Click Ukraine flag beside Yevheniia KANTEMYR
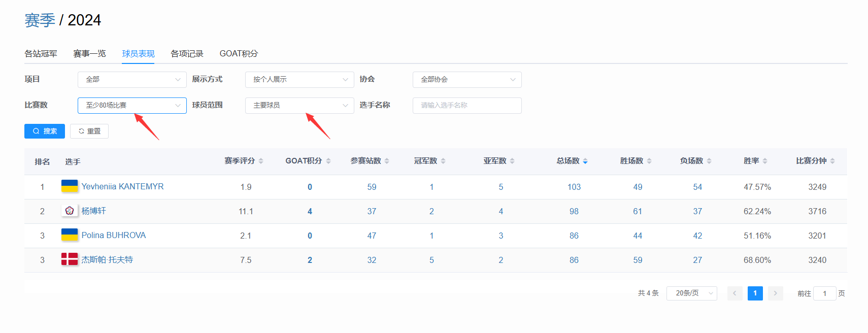 (70, 186)
